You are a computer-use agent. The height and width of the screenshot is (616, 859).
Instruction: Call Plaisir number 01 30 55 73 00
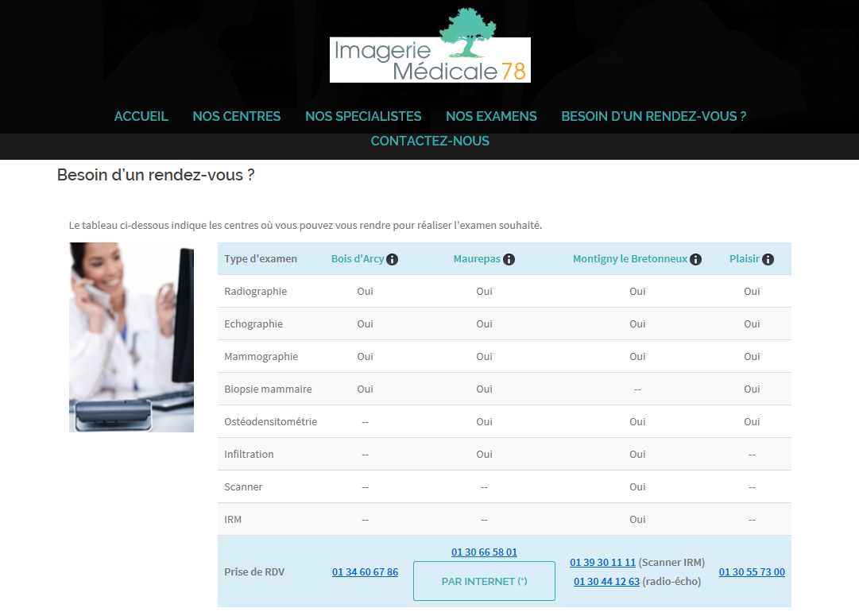pyautogui.click(x=752, y=571)
